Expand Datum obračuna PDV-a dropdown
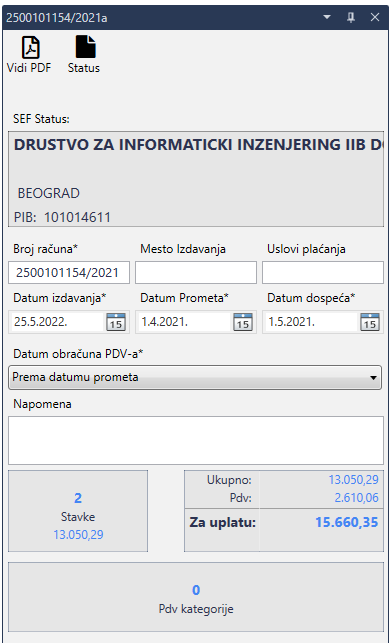Screen dimensions: 391x643 [x=195, y=377]
